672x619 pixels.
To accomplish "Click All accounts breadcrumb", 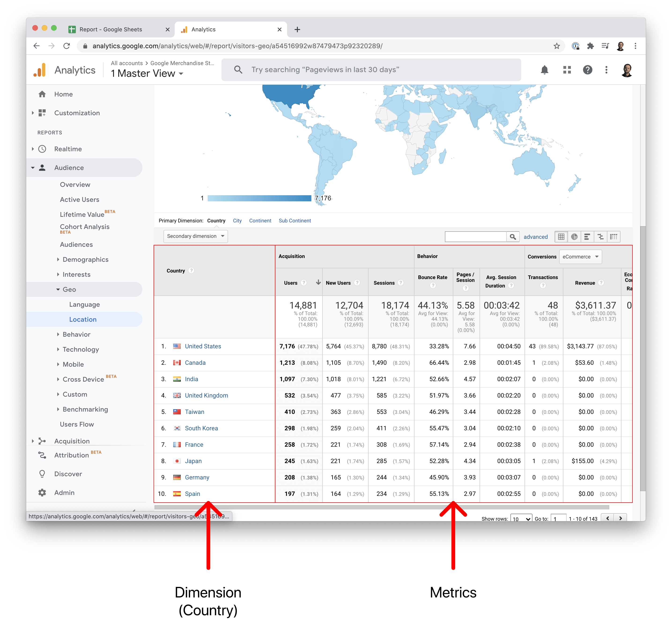I will tap(127, 63).
